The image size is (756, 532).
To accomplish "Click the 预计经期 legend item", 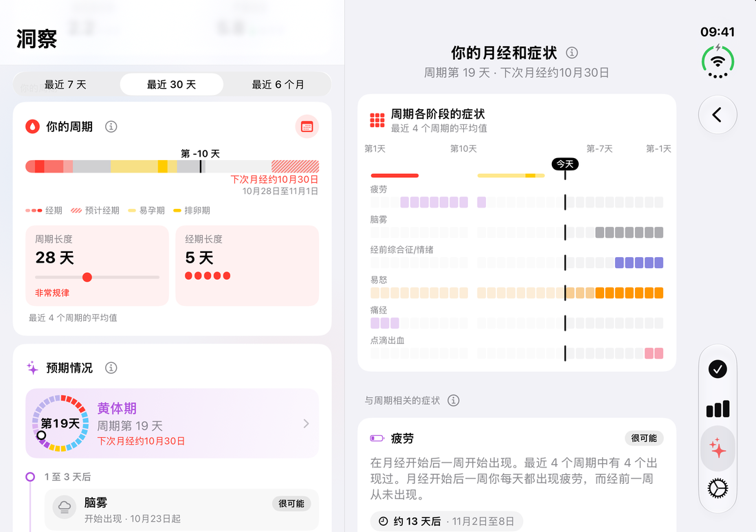I will click(x=95, y=210).
